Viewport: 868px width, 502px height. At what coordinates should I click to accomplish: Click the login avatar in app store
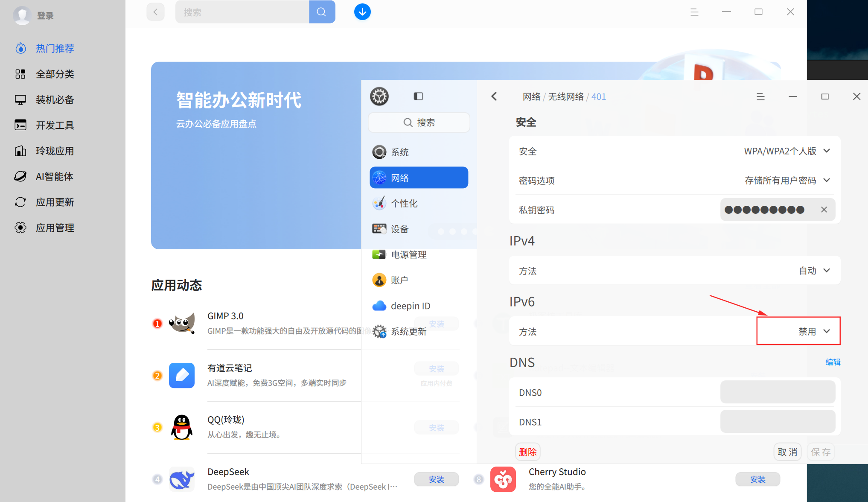[22, 15]
